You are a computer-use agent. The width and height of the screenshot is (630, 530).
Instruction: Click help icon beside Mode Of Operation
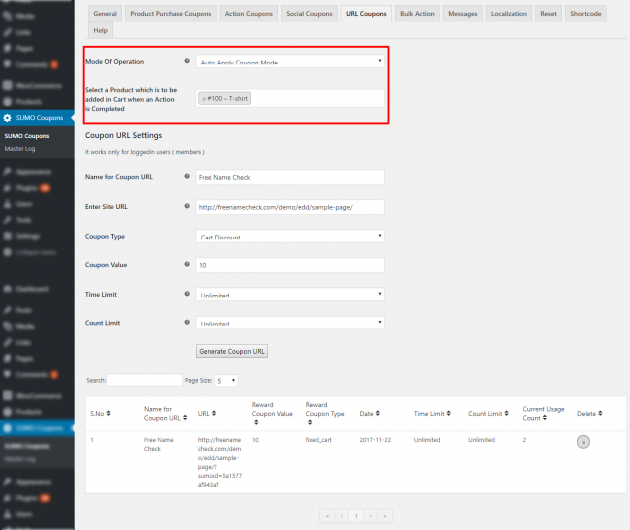point(187,61)
